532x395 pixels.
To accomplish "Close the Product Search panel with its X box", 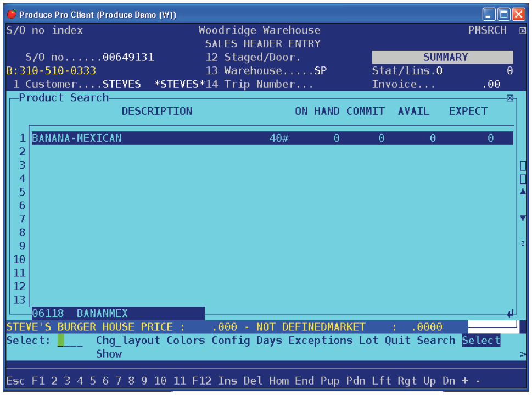I will 509,98.
